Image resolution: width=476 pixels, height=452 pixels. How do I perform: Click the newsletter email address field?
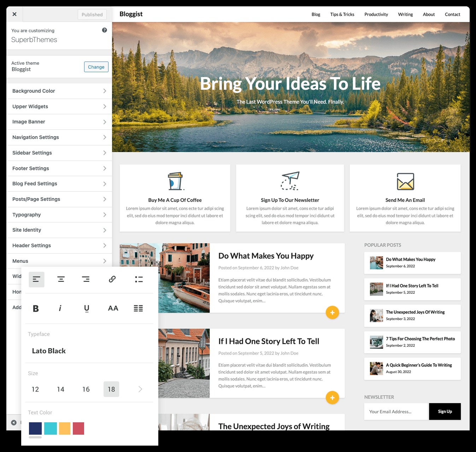[395, 412]
